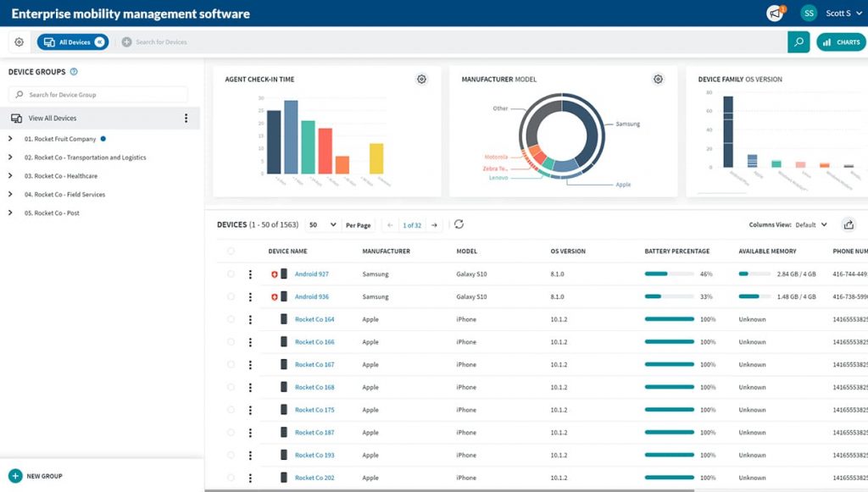
Task: Open the notifications megaphone icon
Action: click(x=773, y=13)
